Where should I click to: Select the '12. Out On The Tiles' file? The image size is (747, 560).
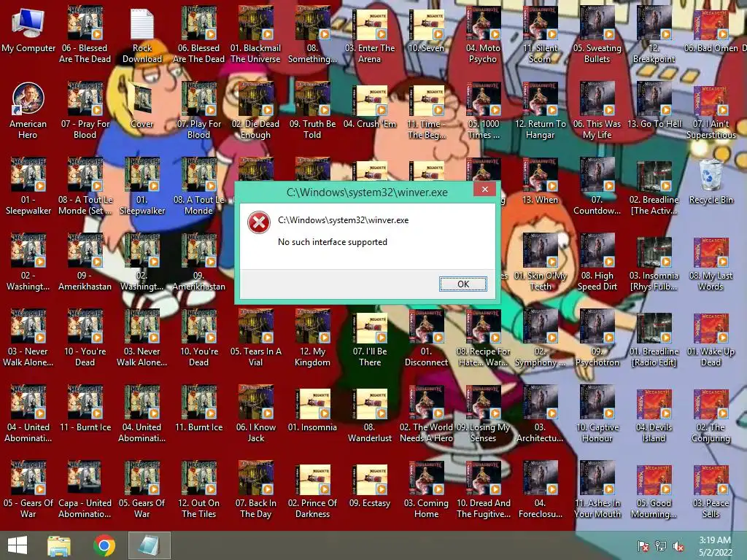click(x=198, y=490)
